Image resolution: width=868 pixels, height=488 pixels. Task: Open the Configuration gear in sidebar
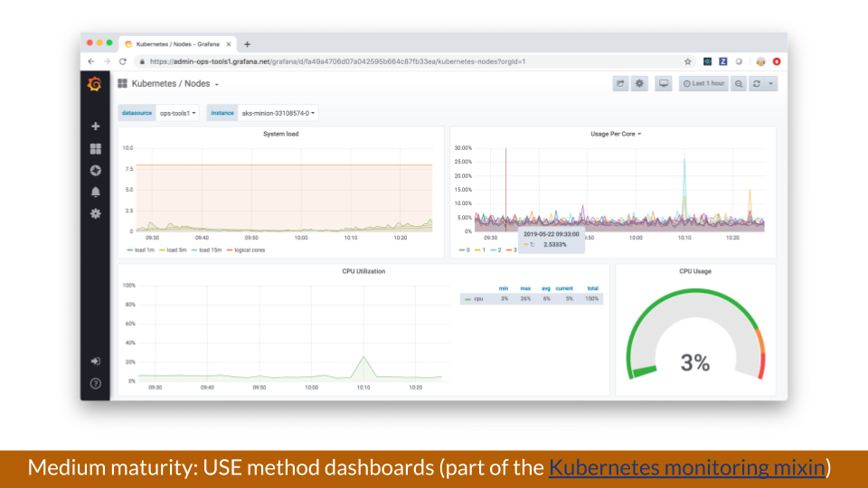tap(95, 213)
